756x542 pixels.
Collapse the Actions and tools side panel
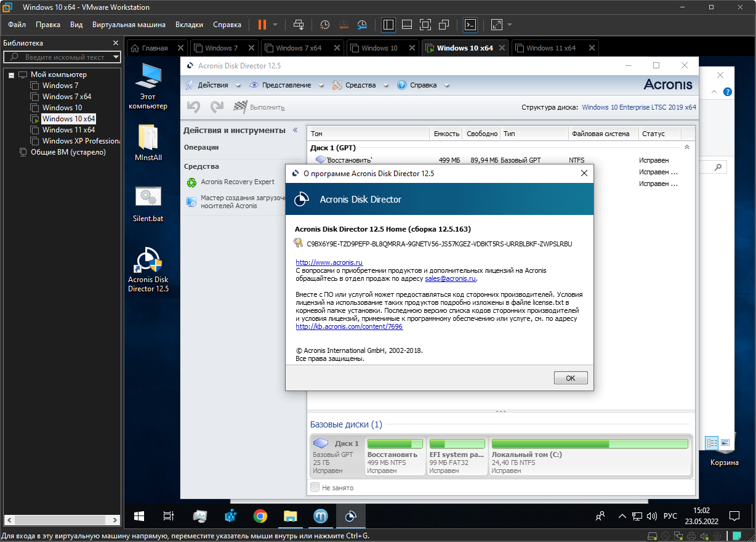(x=295, y=130)
